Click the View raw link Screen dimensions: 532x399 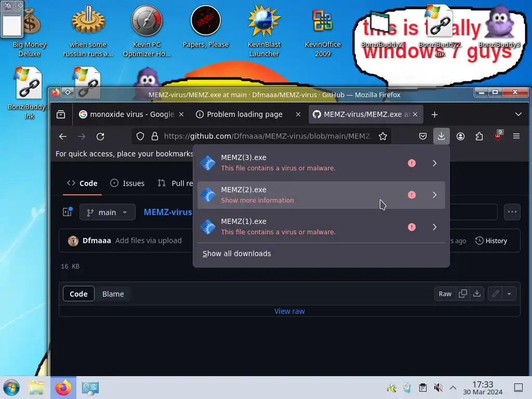(x=289, y=311)
